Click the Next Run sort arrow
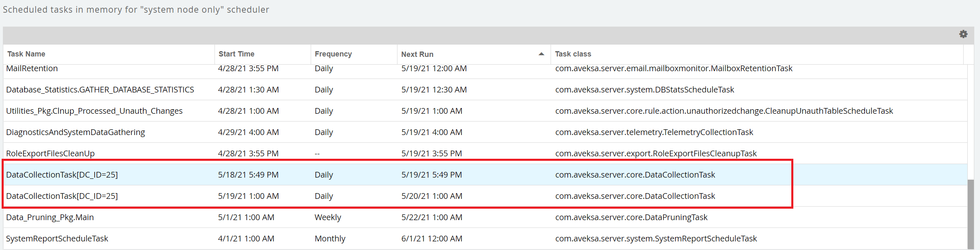The height and width of the screenshot is (250, 980). point(541,54)
